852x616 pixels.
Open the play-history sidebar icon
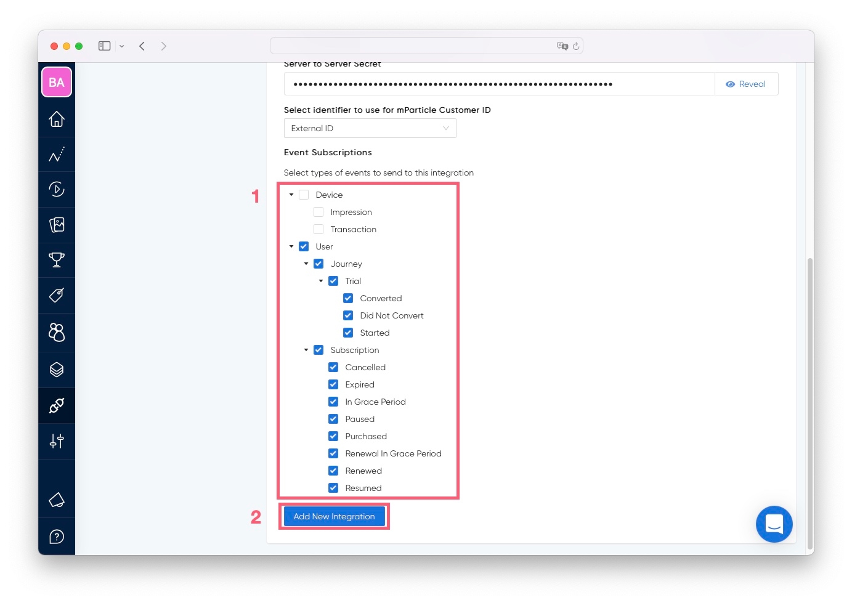[x=57, y=189]
